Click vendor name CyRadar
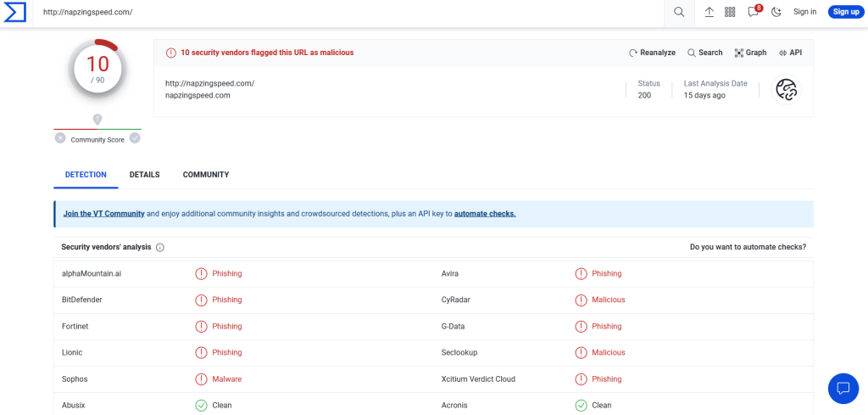 [456, 300]
